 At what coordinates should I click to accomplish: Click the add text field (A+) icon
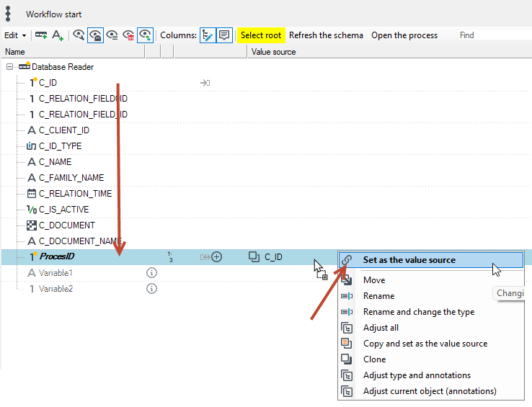click(x=58, y=35)
